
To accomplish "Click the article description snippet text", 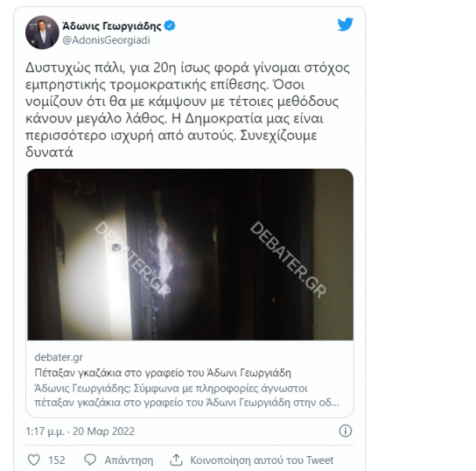I will [187, 396].
